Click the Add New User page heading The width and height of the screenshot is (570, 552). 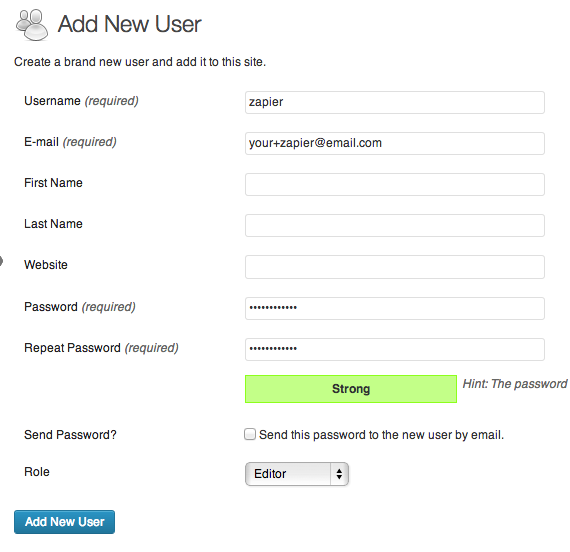point(129,24)
